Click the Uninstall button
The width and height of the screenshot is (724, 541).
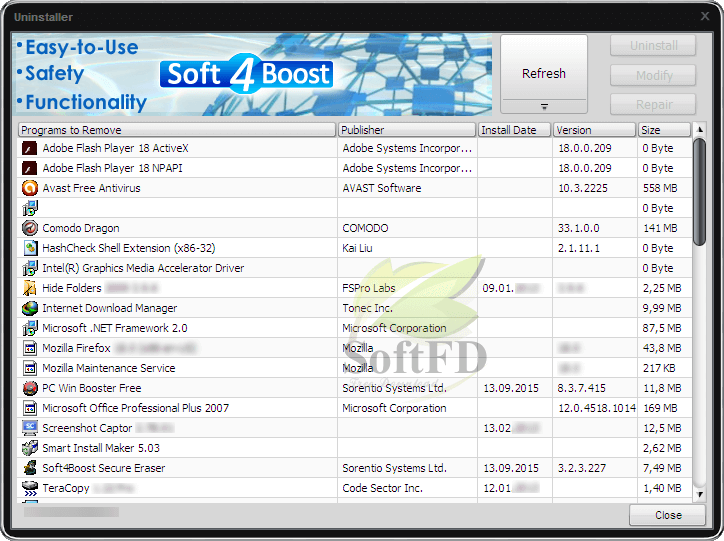tap(653, 46)
